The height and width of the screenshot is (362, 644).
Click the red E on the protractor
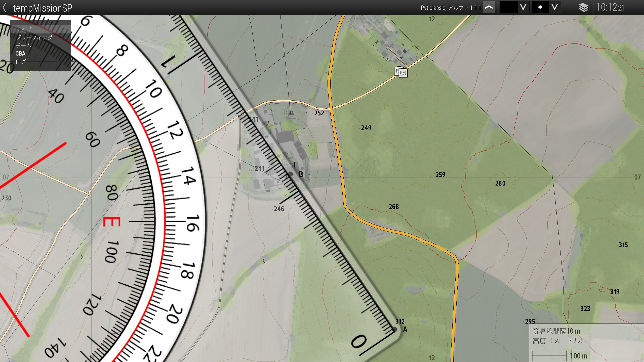click(112, 222)
